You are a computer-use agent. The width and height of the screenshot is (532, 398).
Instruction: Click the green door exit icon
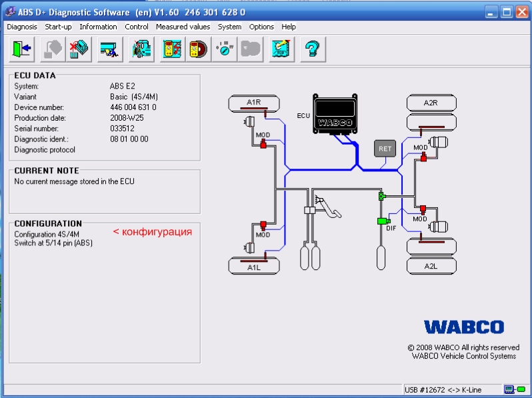click(x=22, y=49)
